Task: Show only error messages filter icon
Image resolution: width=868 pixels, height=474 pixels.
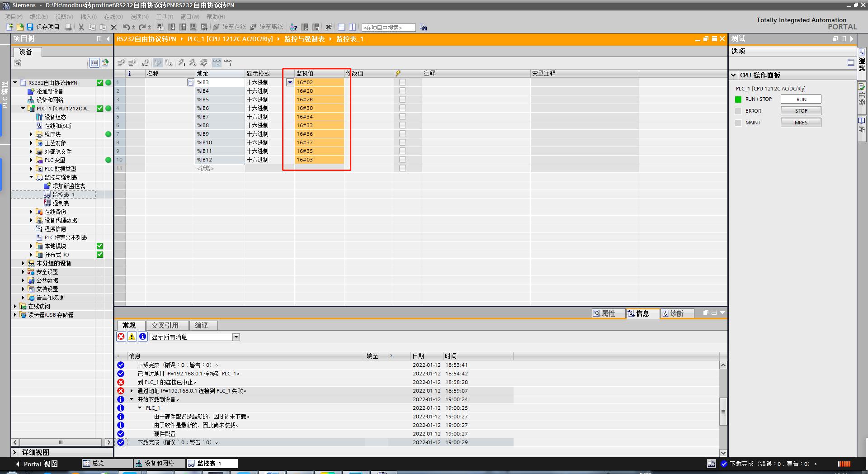Action: (121, 337)
